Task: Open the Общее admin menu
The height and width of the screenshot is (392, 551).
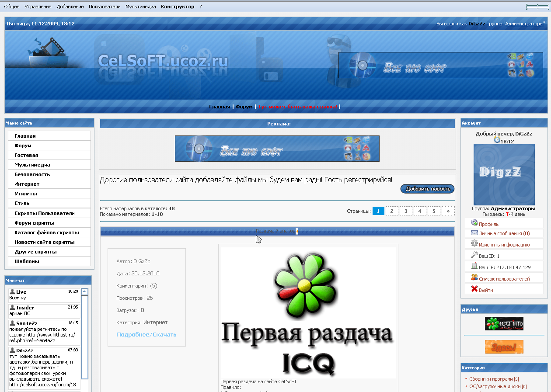Action: [x=12, y=7]
